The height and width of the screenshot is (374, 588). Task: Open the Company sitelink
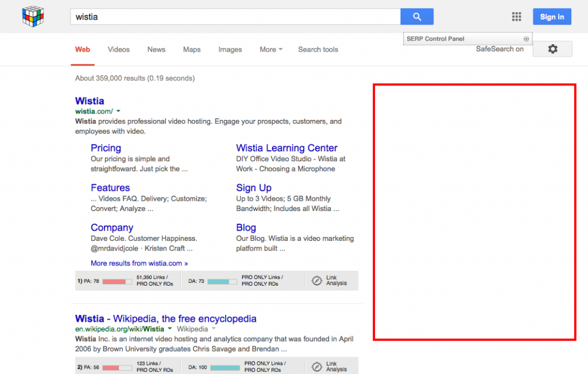pos(112,228)
